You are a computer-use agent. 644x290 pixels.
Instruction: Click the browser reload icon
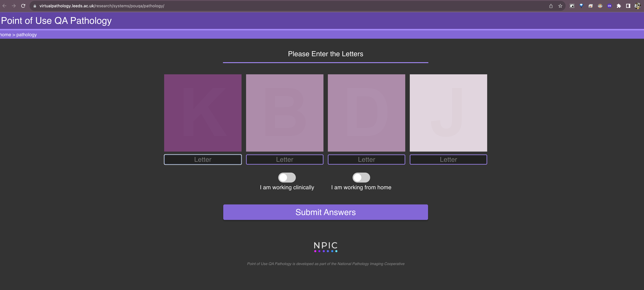tap(23, 6)
